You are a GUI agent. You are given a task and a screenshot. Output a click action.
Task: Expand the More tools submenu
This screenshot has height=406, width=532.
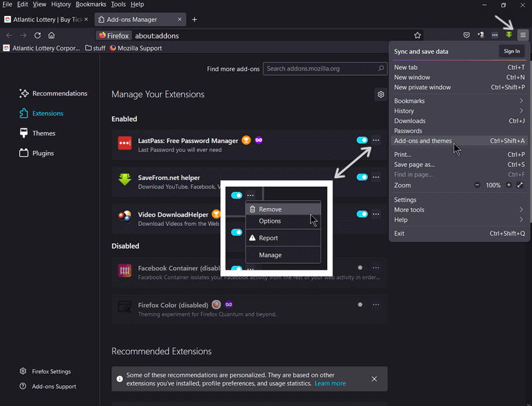(x=459, y=210)
